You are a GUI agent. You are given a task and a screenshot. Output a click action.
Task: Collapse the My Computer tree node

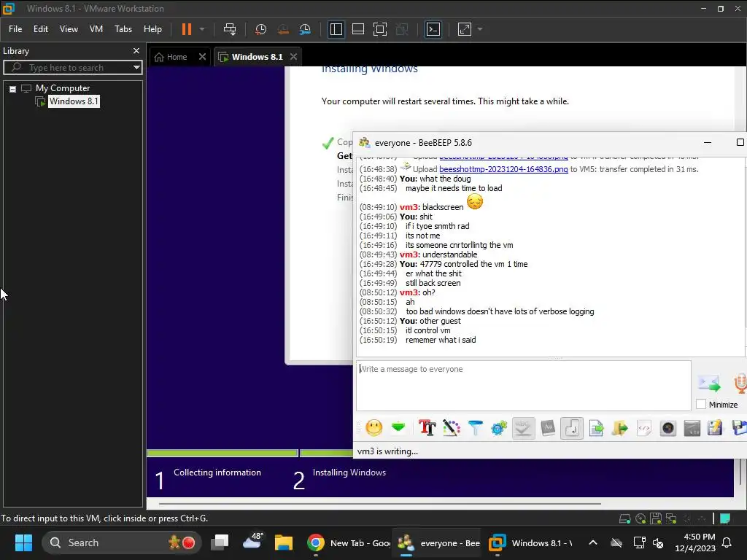13,88
